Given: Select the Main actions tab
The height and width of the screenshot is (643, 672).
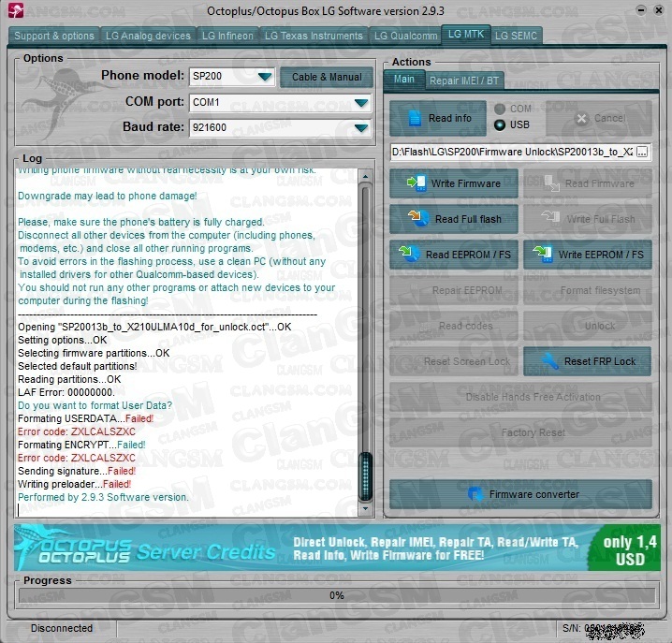Looking at the screenshot, I should click(x=403, y=80).
